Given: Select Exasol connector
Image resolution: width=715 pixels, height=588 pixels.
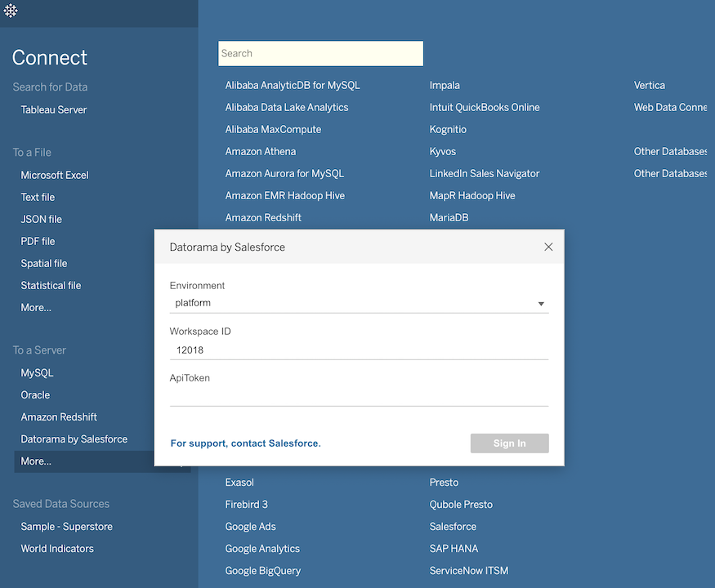Looking at the screenshot, I should pyautogui.click(x=239, y=483).
